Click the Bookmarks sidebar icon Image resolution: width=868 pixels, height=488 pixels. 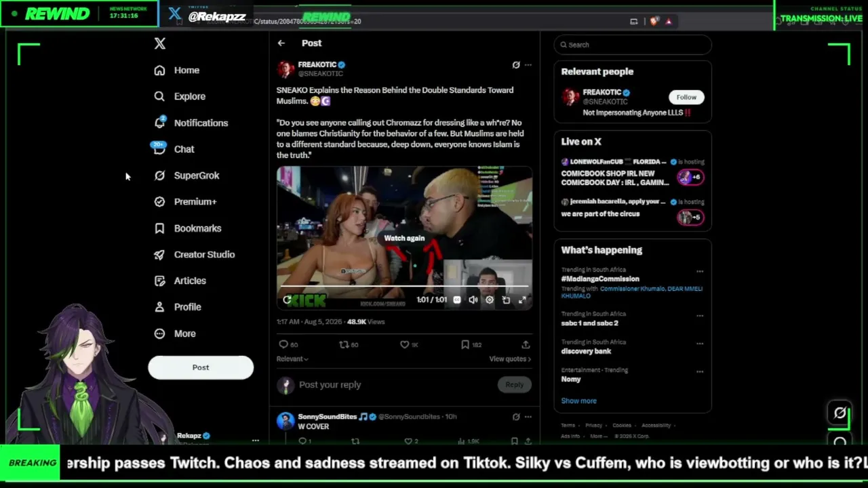click(x=159, y=228)
